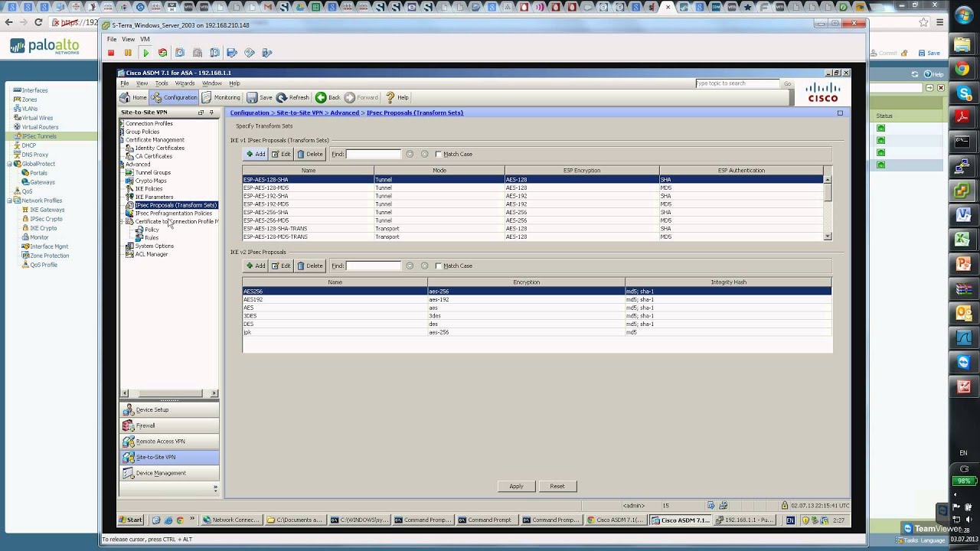Select the ESP-AES-256-MD5 transform set
Viewport: 980px width, 551px height.
(533, 220)
